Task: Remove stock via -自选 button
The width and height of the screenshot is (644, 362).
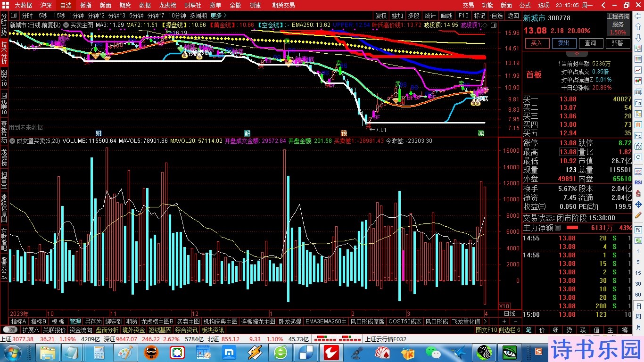Action: click(496, 16)
